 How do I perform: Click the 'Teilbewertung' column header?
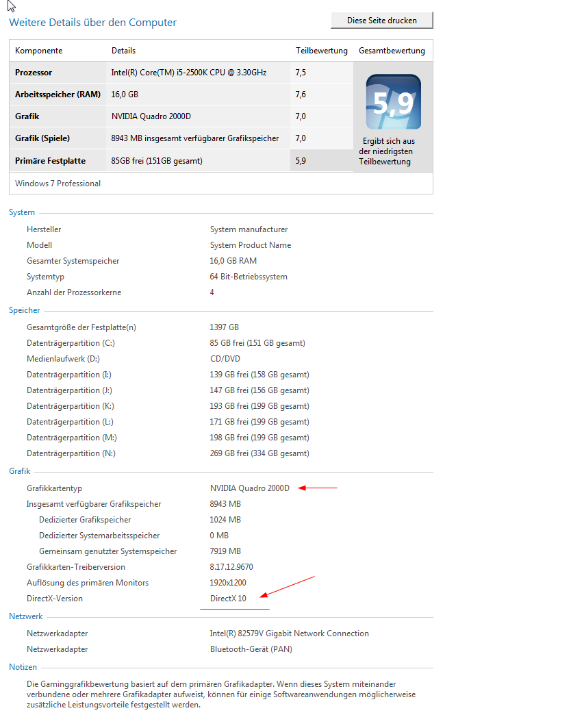(321, 51)
